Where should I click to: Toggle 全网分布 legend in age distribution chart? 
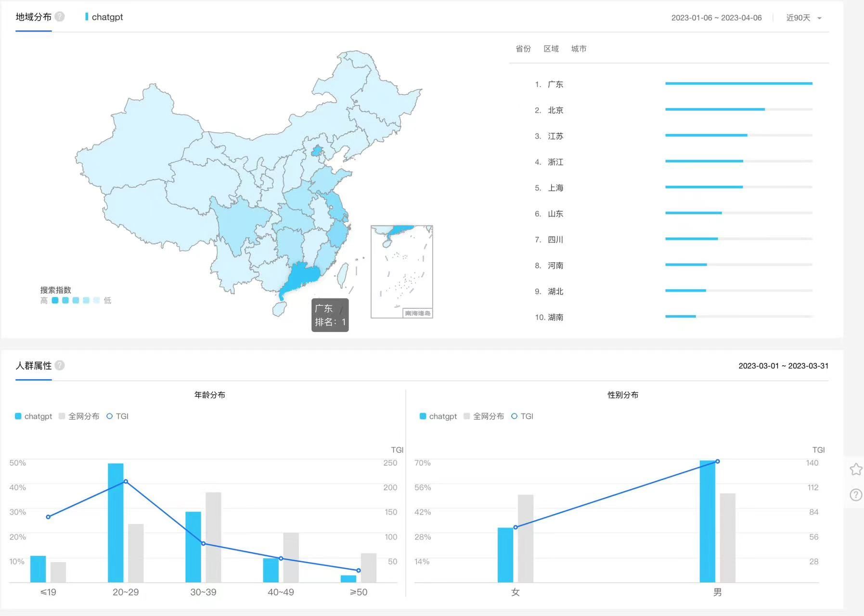[x=79, y=416]
